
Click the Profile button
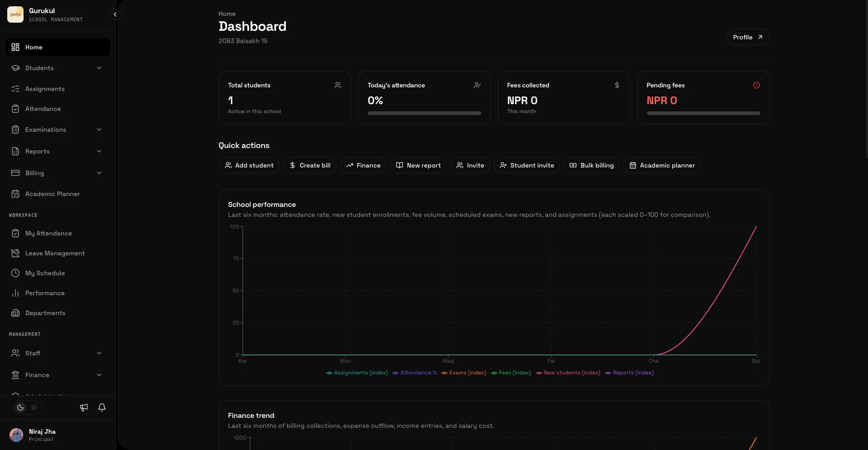748,37
